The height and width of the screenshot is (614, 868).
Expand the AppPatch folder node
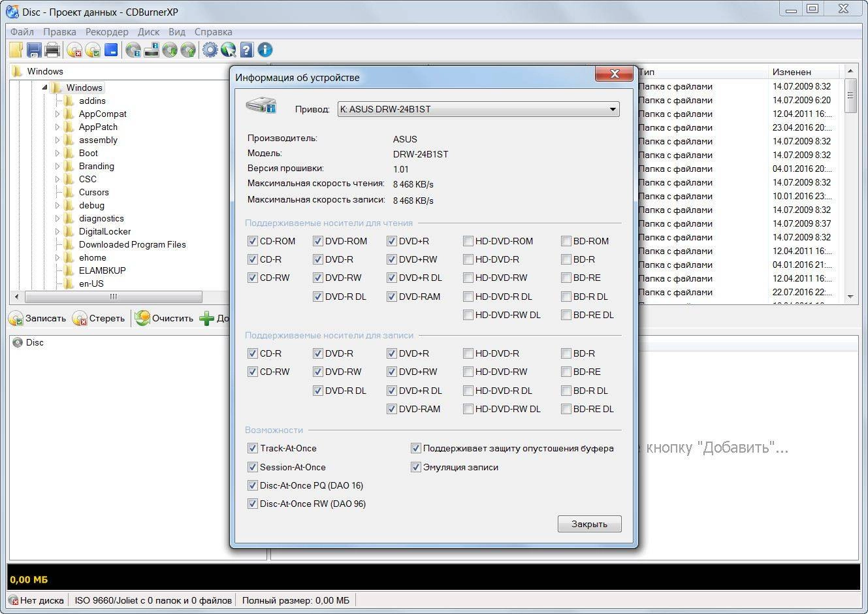coord(57,127)
